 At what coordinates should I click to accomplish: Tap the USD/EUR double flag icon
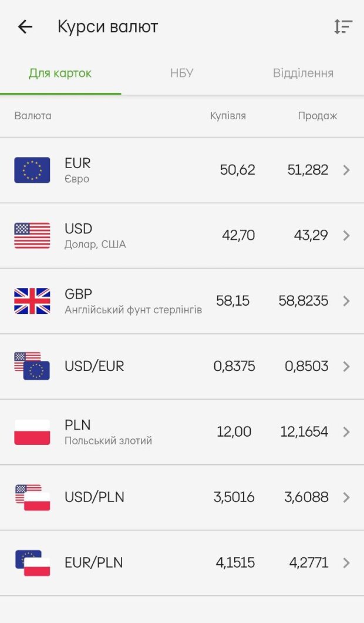point(32,366)
